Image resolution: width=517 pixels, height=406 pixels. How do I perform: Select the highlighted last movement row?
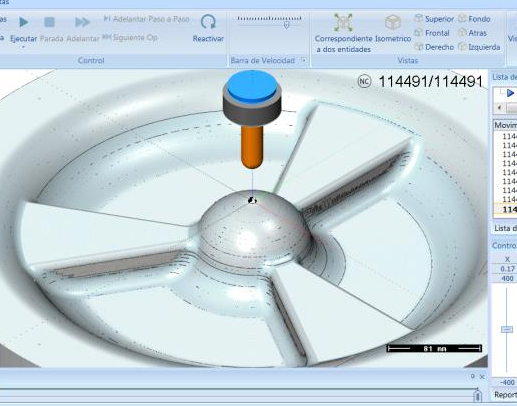(505, 209)
